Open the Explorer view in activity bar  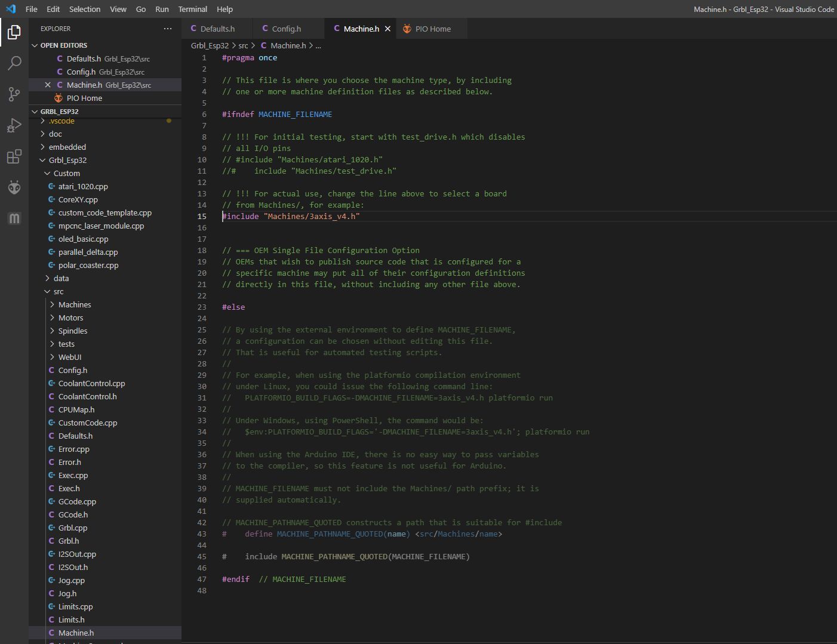(14, 32)
